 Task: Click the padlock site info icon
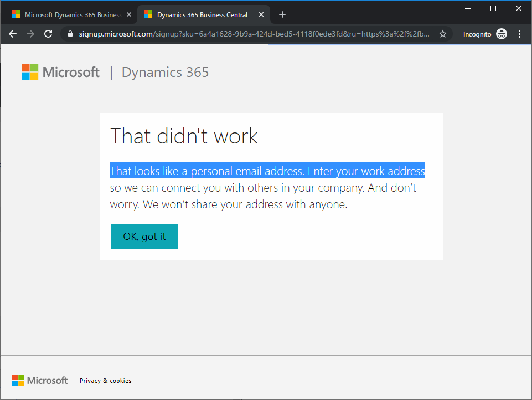70,34
